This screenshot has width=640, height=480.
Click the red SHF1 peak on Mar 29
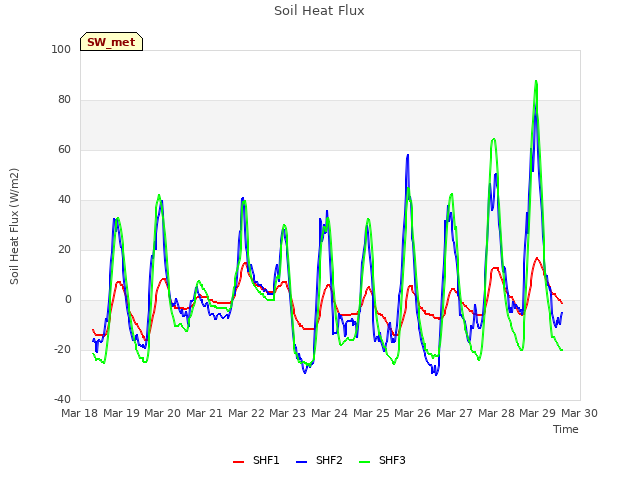(537, 258)
